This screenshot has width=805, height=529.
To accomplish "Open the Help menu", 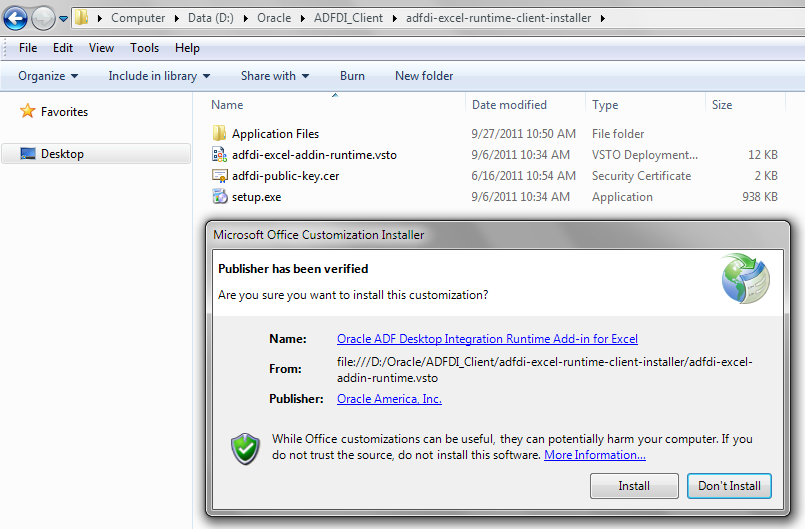I will pos(187,48).
